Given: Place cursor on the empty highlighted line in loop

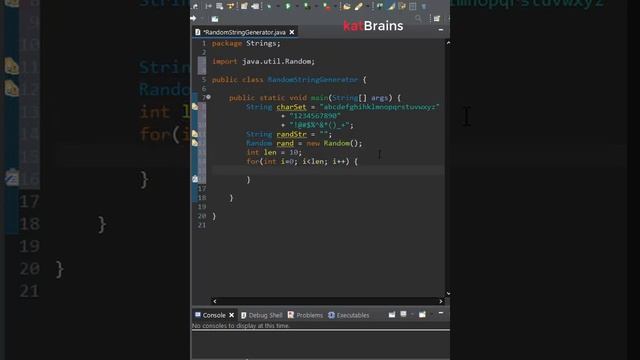Looking at the screenshot, I should coord(327,170).
